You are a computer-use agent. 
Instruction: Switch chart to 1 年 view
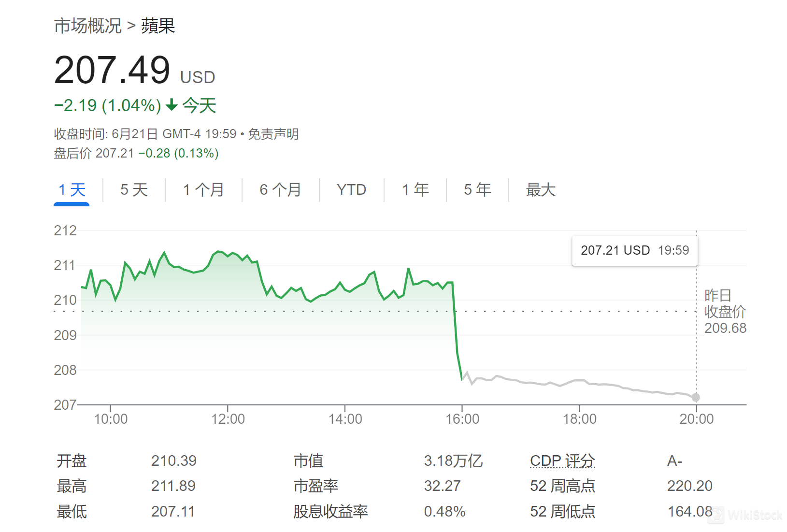pyautogui.click(x=415, y=190)
